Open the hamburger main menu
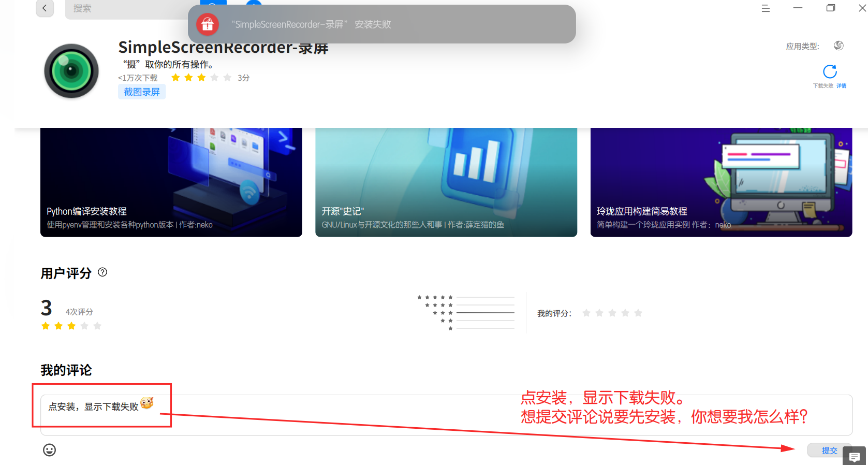Screen dimensions: 868x465 click(x=766, y=8)
